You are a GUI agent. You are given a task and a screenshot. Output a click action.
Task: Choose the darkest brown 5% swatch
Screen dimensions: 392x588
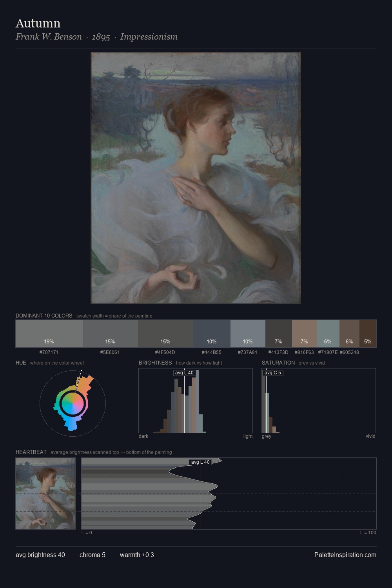[x=368, y=334]
